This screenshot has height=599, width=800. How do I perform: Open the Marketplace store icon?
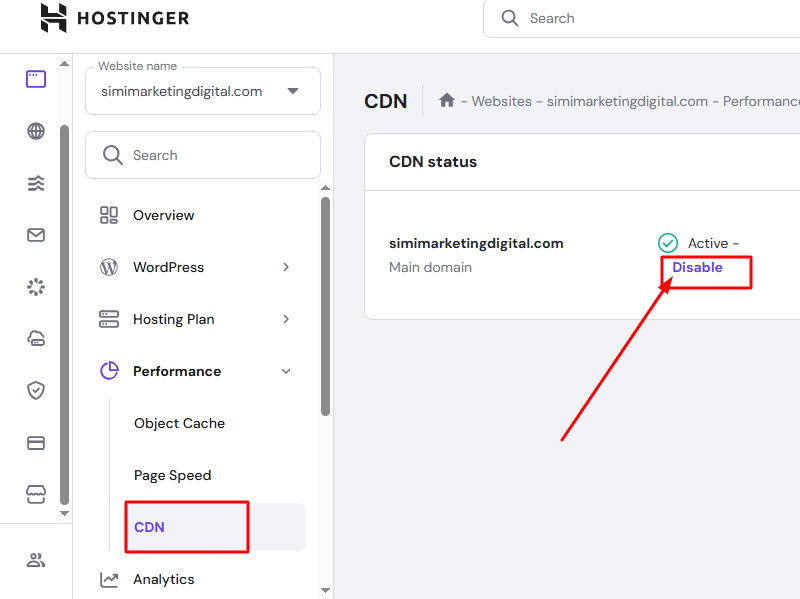click(x=36, y=494)
